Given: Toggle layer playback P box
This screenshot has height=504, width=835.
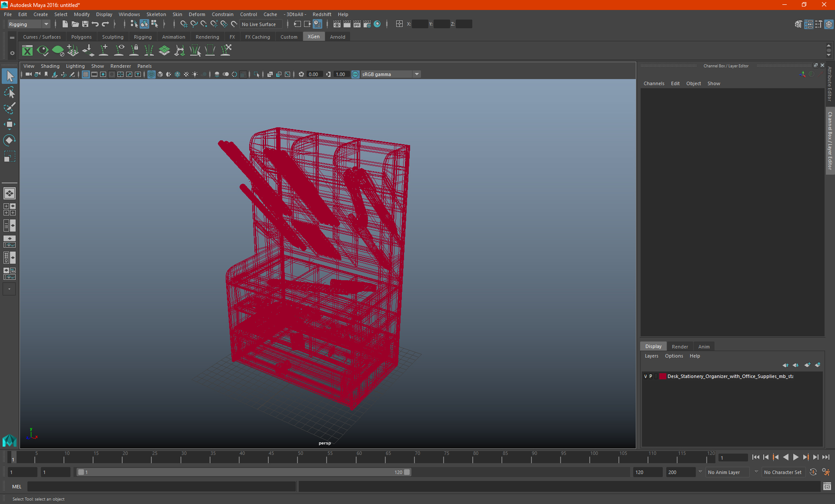Looking at the screenshot, I should click(x=651, y=376).
